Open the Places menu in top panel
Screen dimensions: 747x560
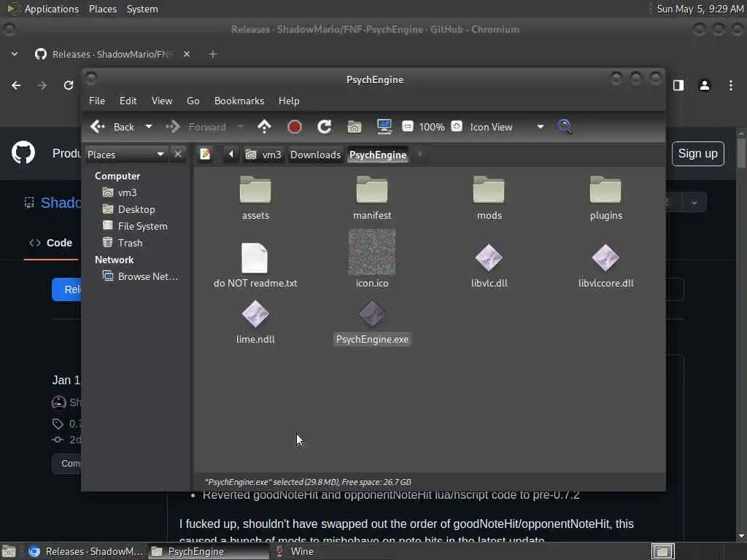pos(103,9)
